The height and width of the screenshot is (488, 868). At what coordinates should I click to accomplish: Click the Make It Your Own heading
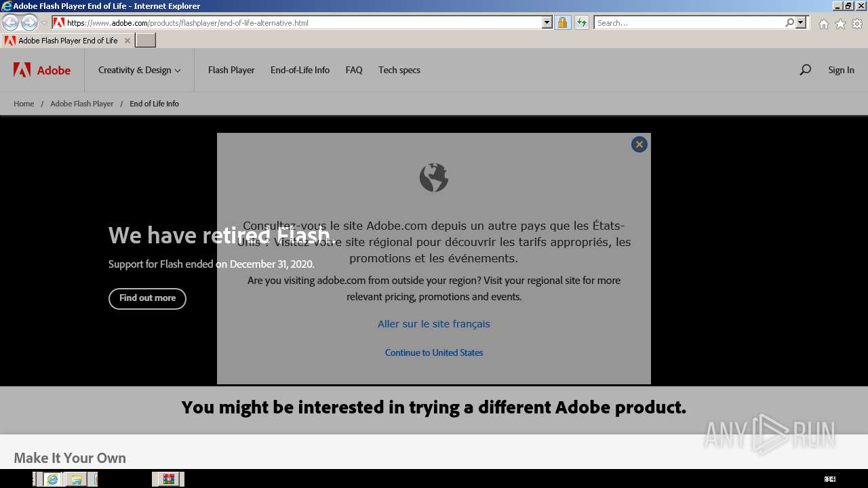pos(70,458)
